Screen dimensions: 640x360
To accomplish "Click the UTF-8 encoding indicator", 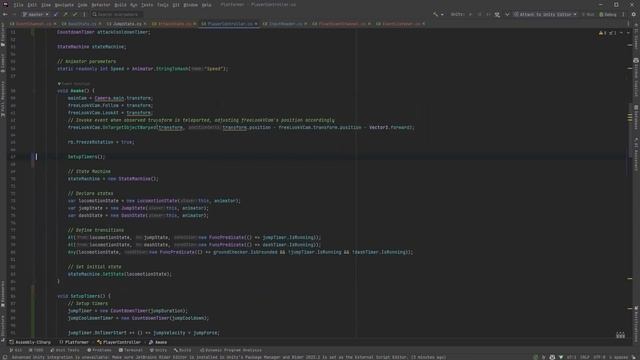I will coord(599,357).
